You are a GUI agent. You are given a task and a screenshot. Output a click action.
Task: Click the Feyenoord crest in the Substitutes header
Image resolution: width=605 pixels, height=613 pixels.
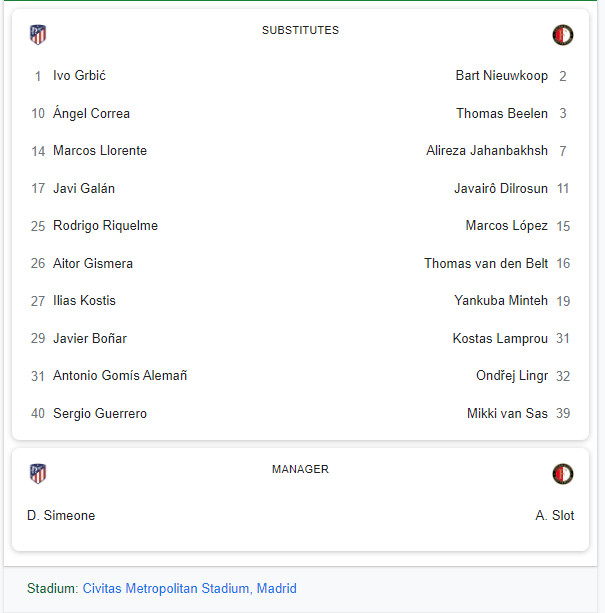pyautogui.click(x=563, y=35)
